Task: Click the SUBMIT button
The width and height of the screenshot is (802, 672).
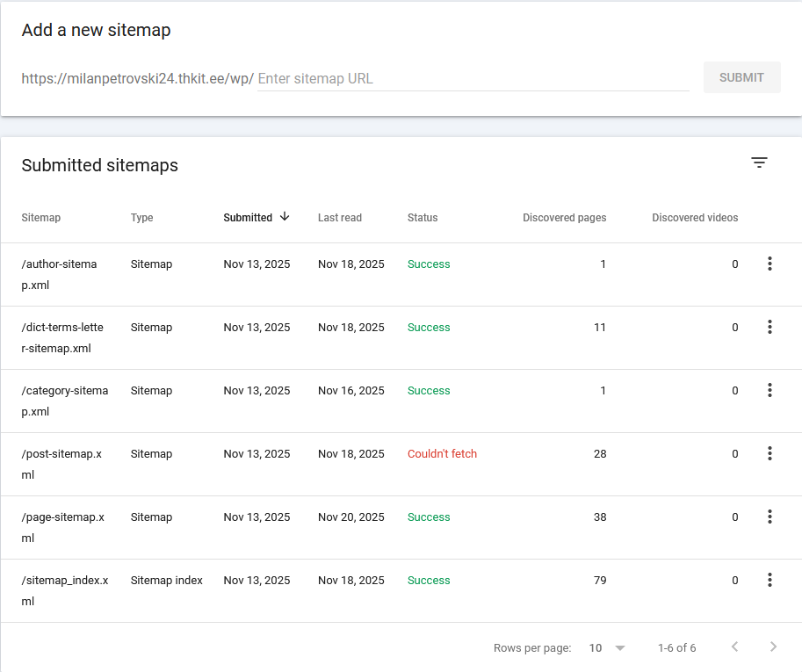Action: pyautogui.click(x=741, y=77)
